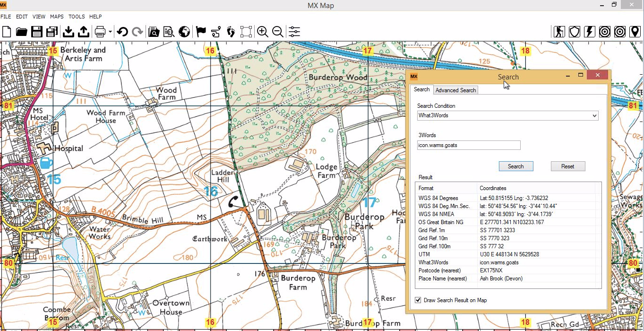Viewport: 644px width, 331px height.
Task: Open the print options dropdown arrow
Action: click(110, 32)
